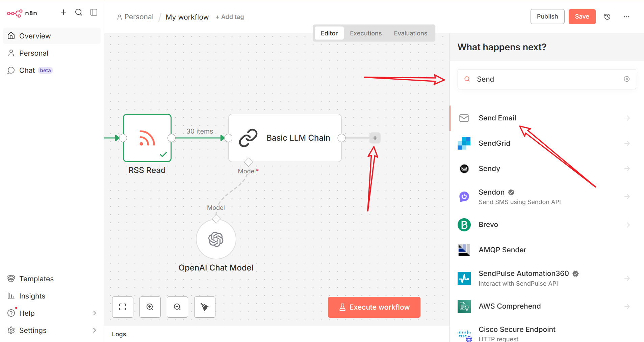Click the Execute workflow button

(x=374, y=307)
